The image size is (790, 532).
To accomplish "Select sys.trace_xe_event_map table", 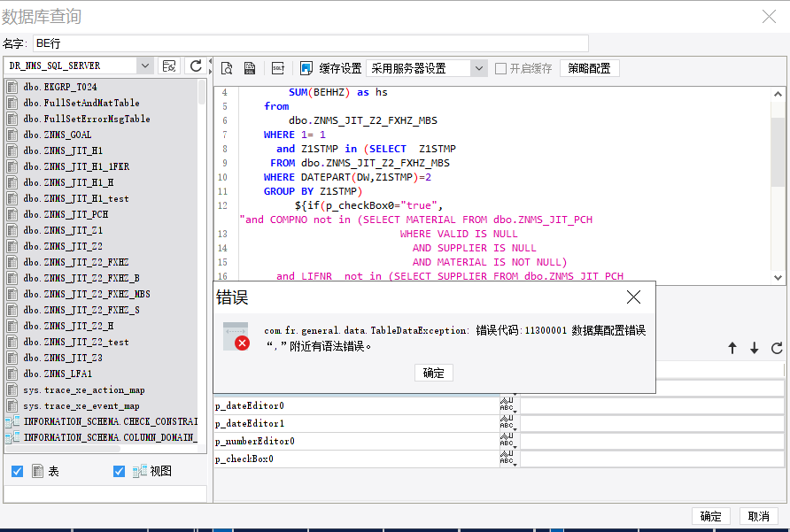I will tap(81, 405).
